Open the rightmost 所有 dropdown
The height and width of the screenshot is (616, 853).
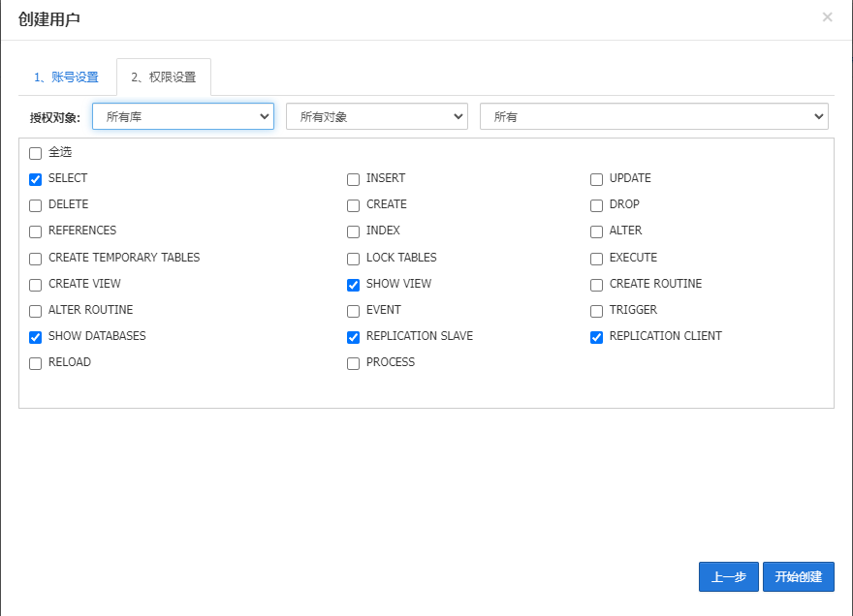pos(654,116)
